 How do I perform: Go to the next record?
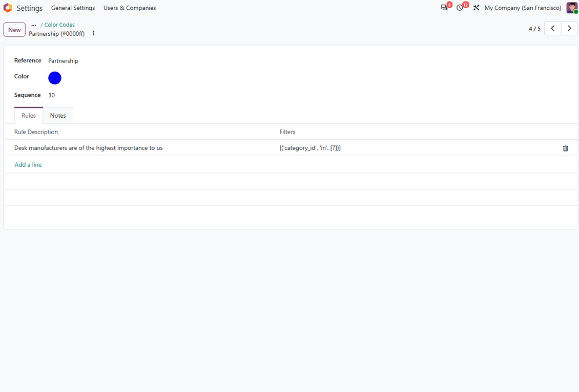point(569,28)
